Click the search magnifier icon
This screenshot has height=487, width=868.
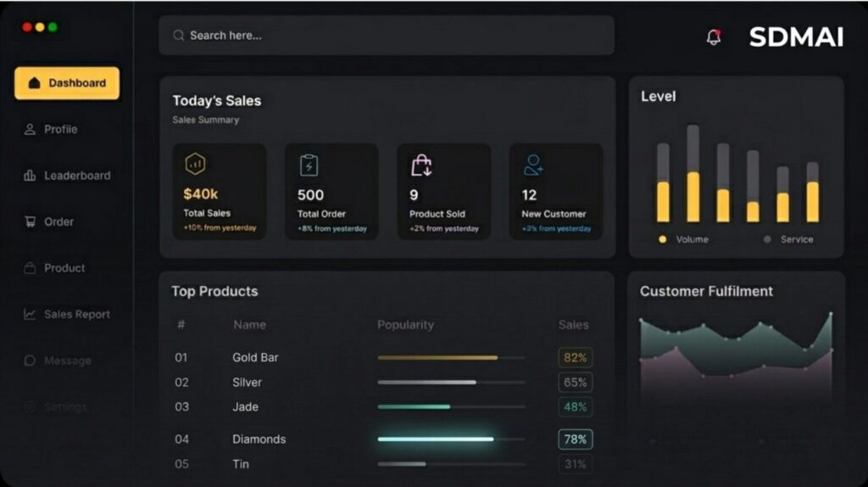coord(178,36)
